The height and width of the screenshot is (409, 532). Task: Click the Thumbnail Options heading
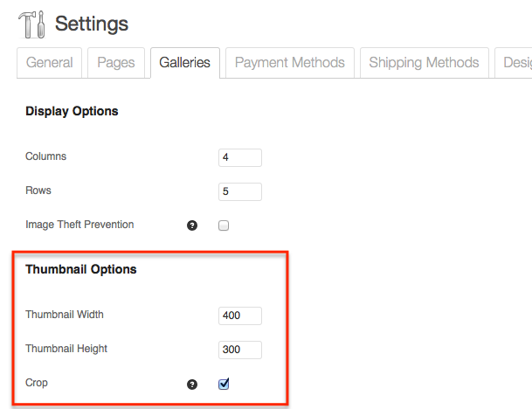click(x=80, y=269)
